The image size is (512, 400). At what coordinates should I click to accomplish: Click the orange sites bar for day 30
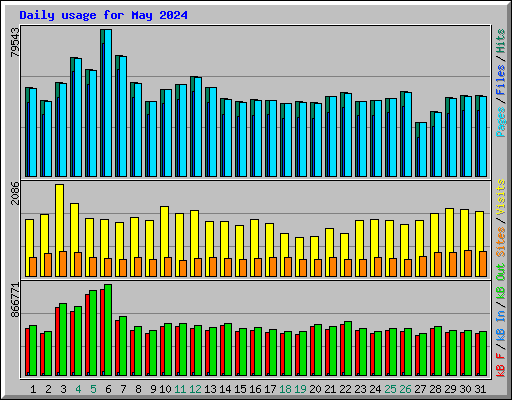pos(468,263)
